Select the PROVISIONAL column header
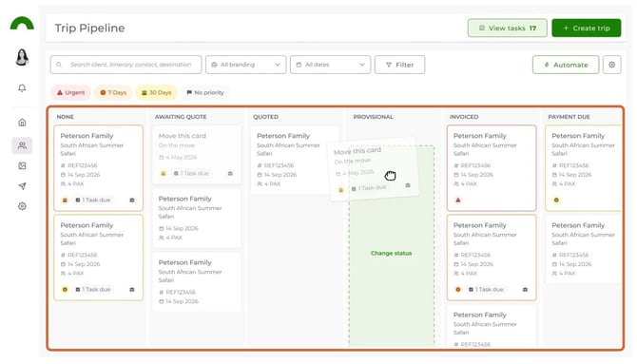This screenshot has width=637, height=364. [x=374, y=117]
